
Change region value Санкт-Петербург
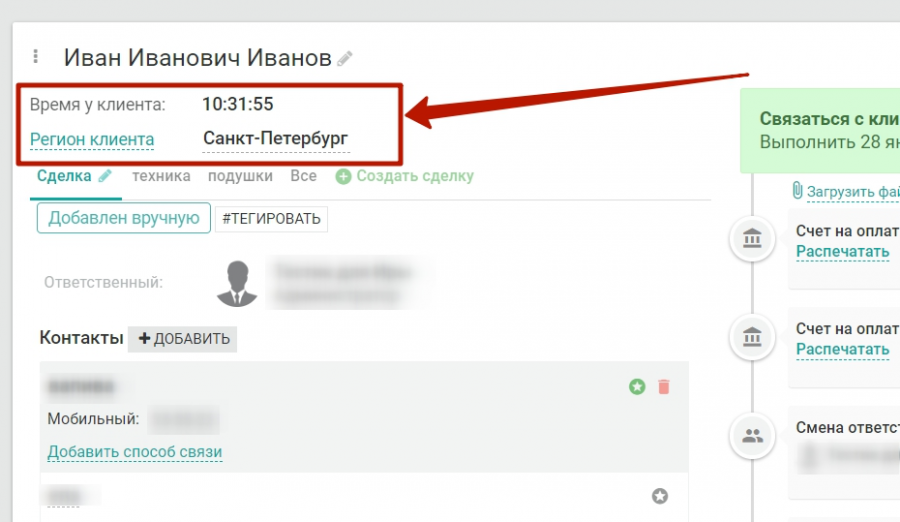point(276,138)
